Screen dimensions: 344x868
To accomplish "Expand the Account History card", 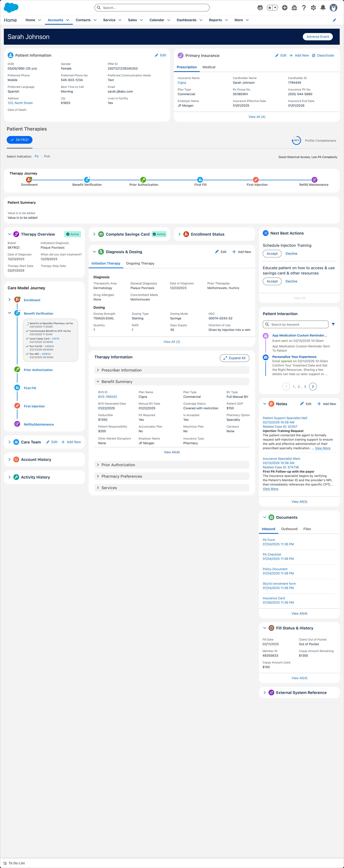I will (9, 459).
